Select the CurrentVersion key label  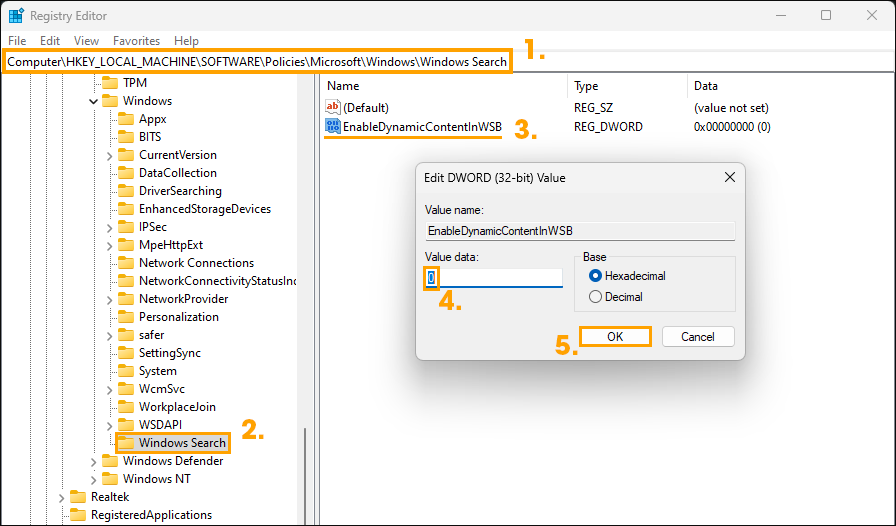point(178,155)
